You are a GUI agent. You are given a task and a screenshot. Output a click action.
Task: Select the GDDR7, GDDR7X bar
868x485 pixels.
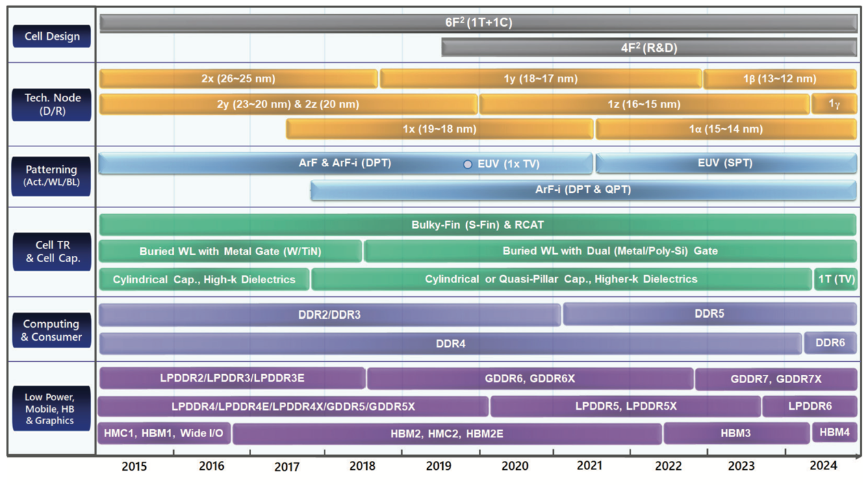click(776, 379)
